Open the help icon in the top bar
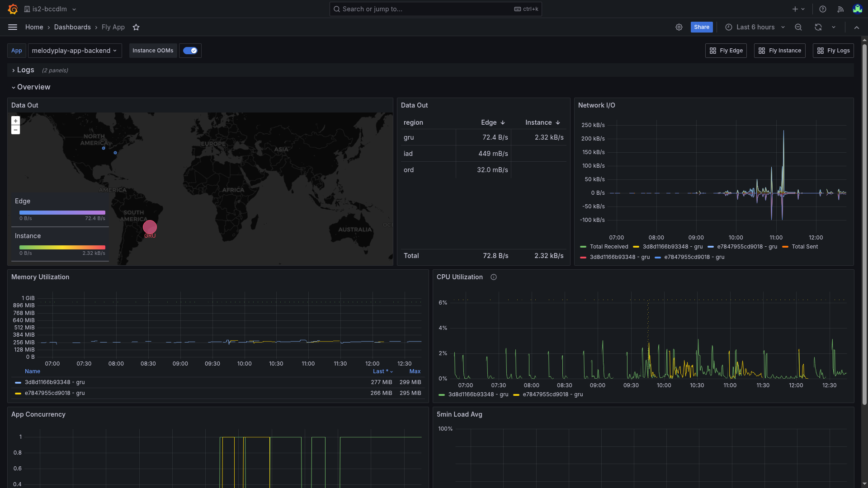This screenshot has height=488, width=868. [x=822, y=9]
